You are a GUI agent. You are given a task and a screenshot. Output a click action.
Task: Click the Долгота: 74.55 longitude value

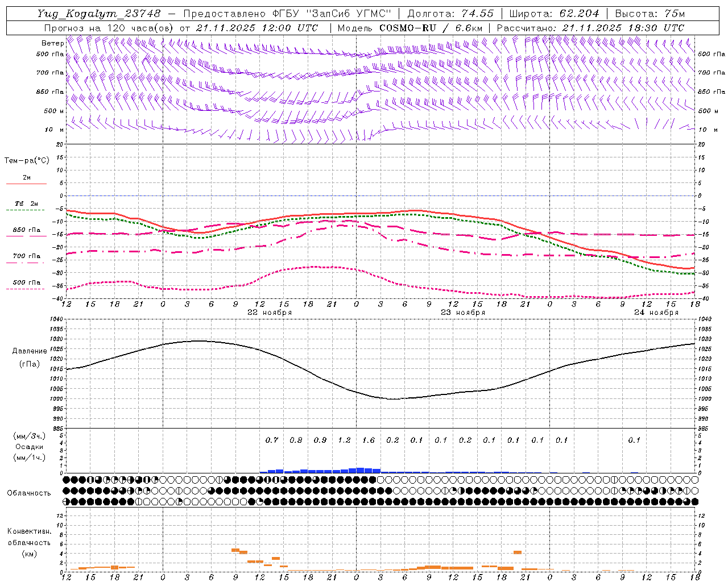450,14
